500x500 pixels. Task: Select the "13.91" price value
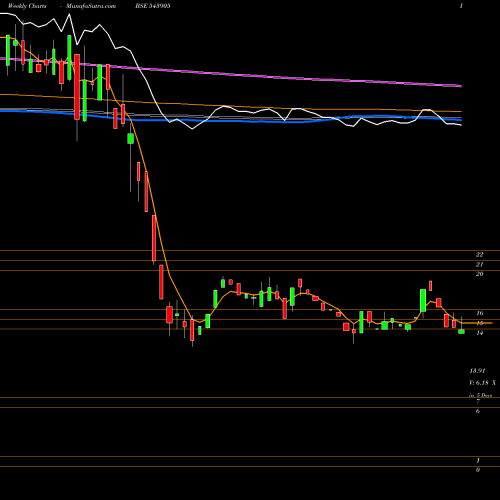(x=477, y=371)
